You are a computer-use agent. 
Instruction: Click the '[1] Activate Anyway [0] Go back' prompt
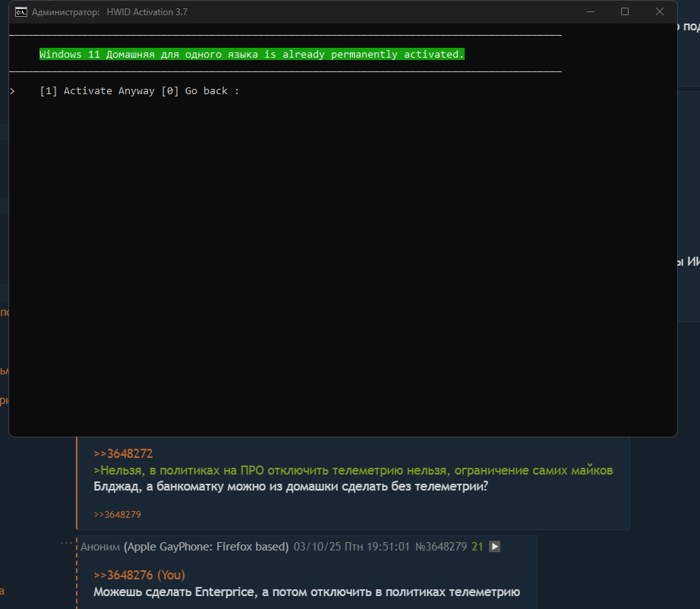pos(139,91)
